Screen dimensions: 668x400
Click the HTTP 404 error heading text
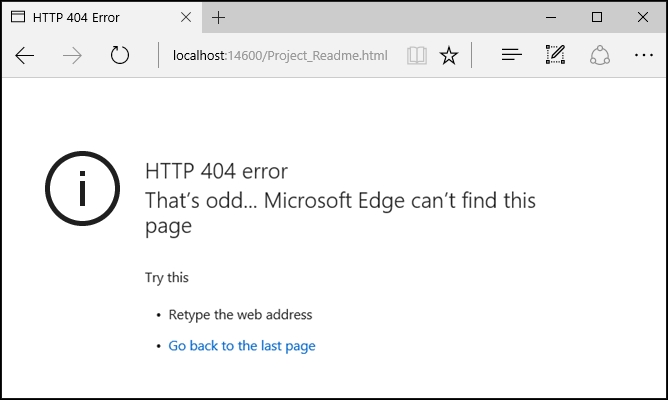[216, 171]
